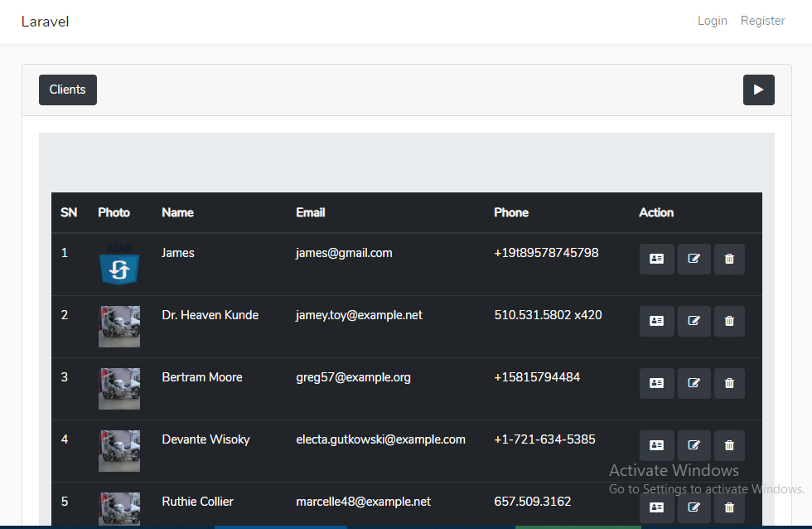This screenshot has width=812, height=529.
Task: Click the SN column header
Action: [69, 212]
